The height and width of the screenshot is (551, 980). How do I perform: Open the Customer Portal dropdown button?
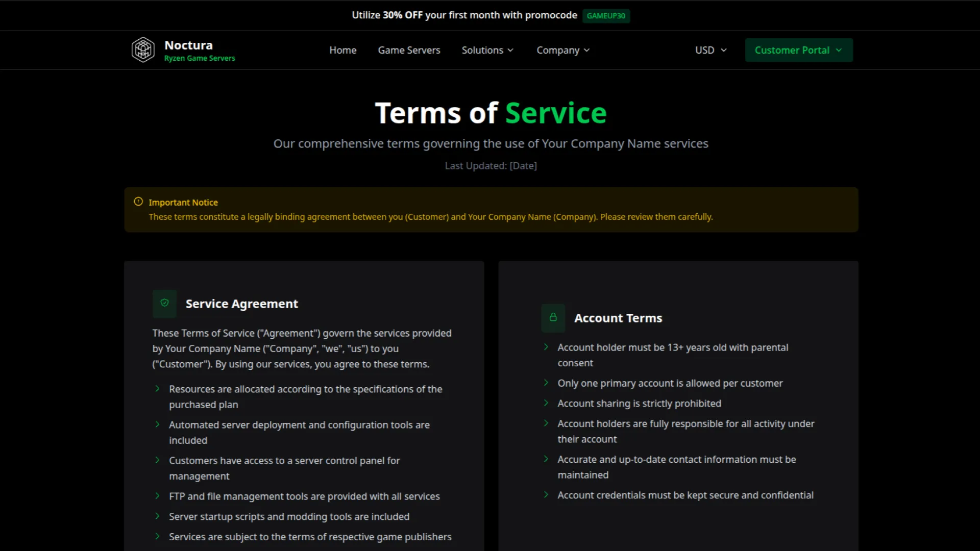point(798,50)
